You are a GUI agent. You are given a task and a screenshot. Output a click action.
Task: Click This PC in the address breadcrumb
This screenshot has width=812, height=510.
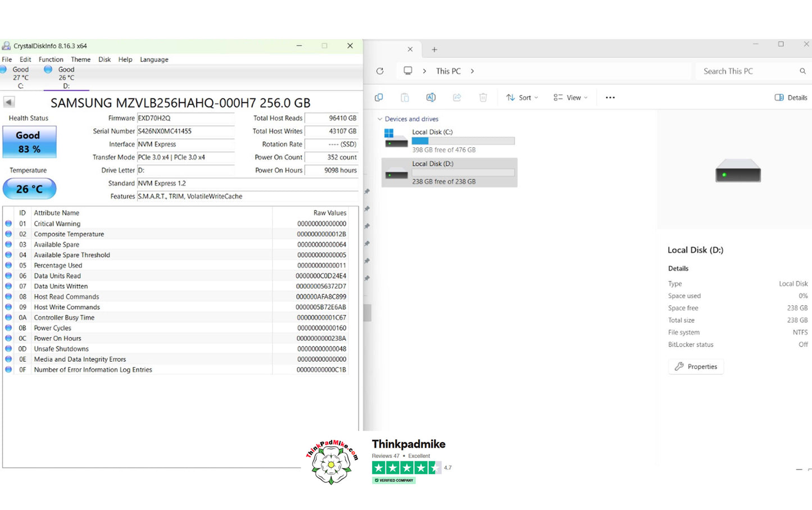[448, 71]
